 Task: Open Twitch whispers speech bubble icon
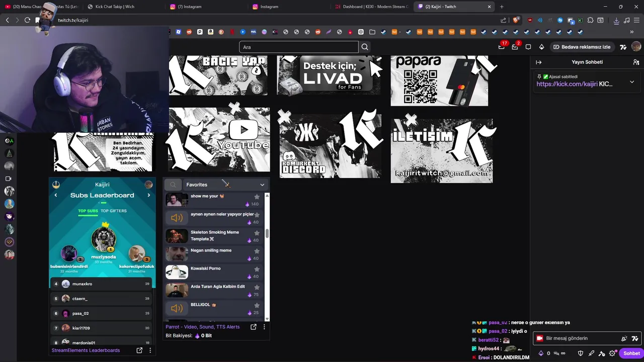click(x=528, y=47)
